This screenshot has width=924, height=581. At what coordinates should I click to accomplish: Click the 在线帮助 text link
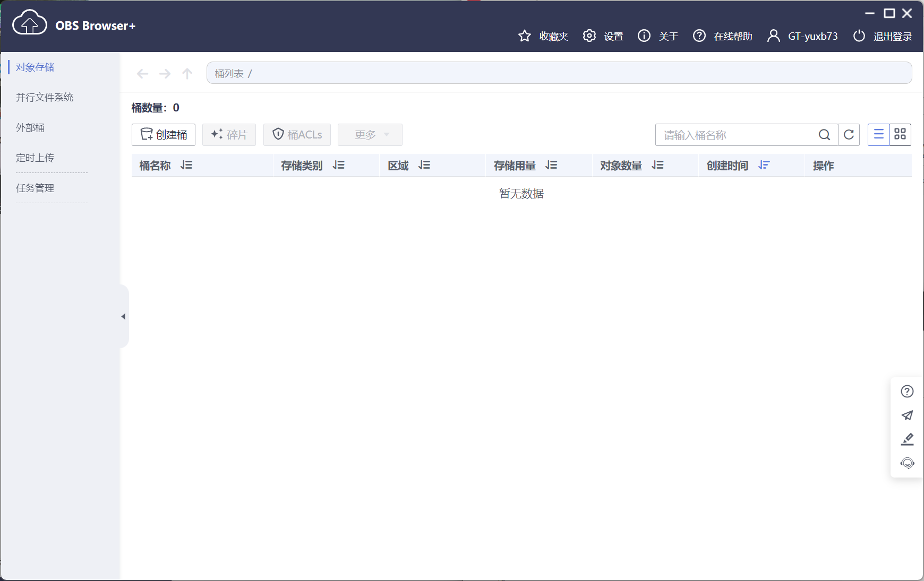click(733, 36)
